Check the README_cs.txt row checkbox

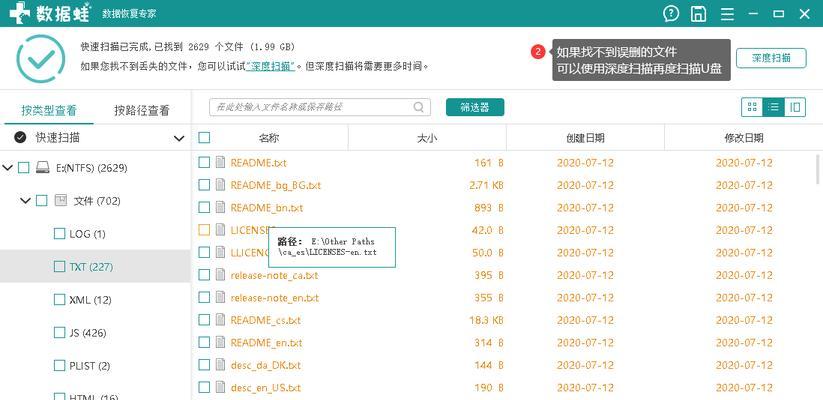[x=204, y=320]
